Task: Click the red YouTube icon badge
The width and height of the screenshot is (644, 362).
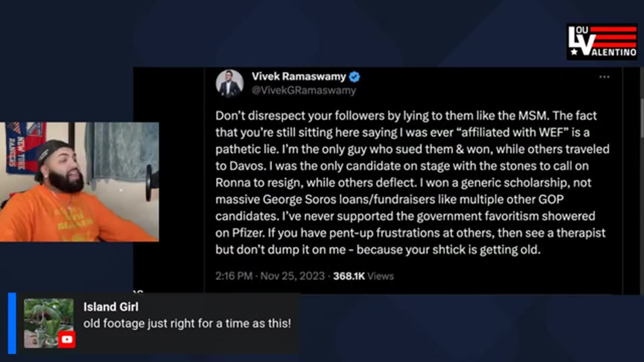Action: (x=66, y=339)
